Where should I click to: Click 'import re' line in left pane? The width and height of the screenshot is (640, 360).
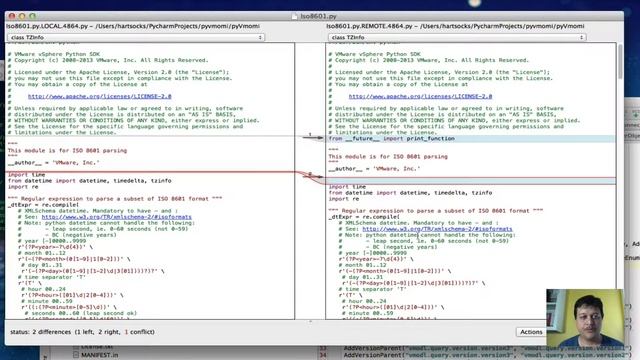(x=23, y=187)
